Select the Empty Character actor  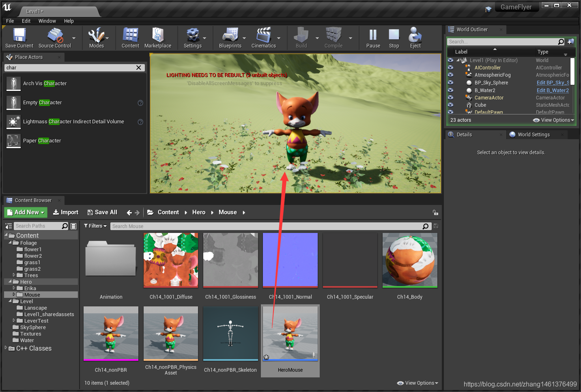[x=75, y=103]
